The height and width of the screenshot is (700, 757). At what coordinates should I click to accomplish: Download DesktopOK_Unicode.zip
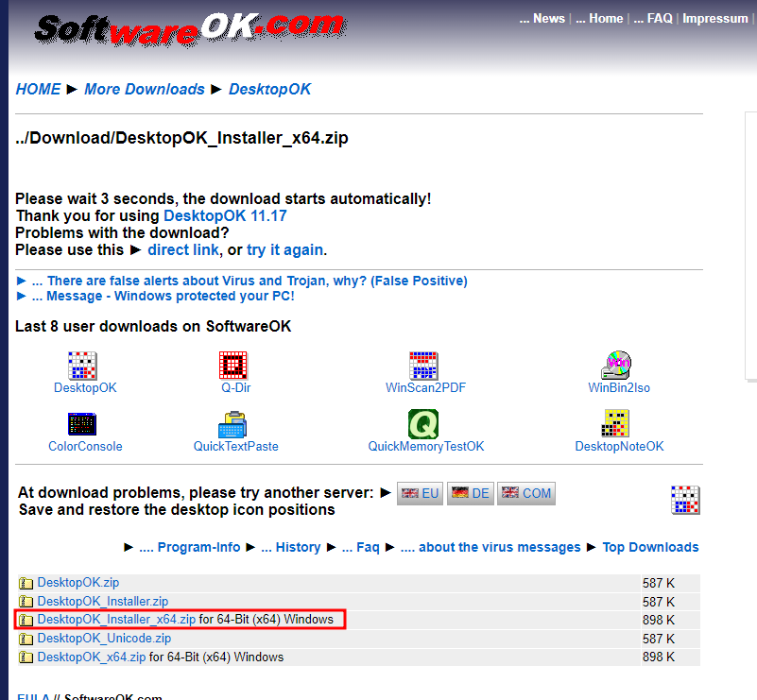(x=104, y=639)
